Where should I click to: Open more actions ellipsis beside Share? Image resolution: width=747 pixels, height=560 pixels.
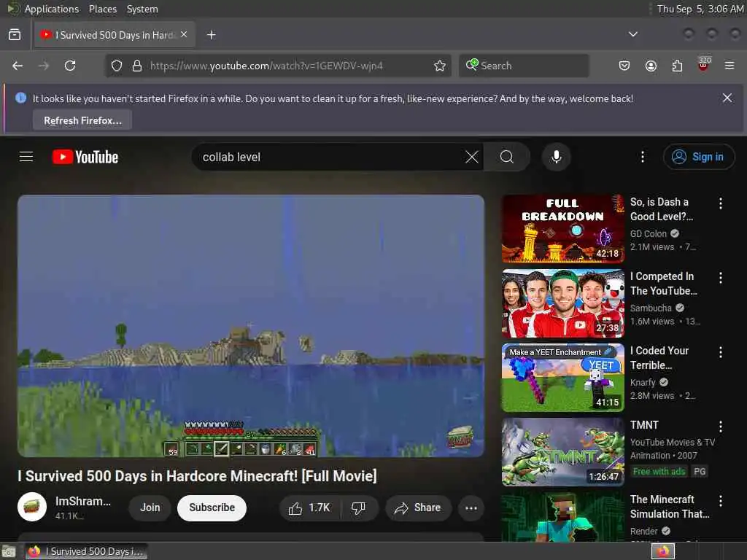click(471, 507)
